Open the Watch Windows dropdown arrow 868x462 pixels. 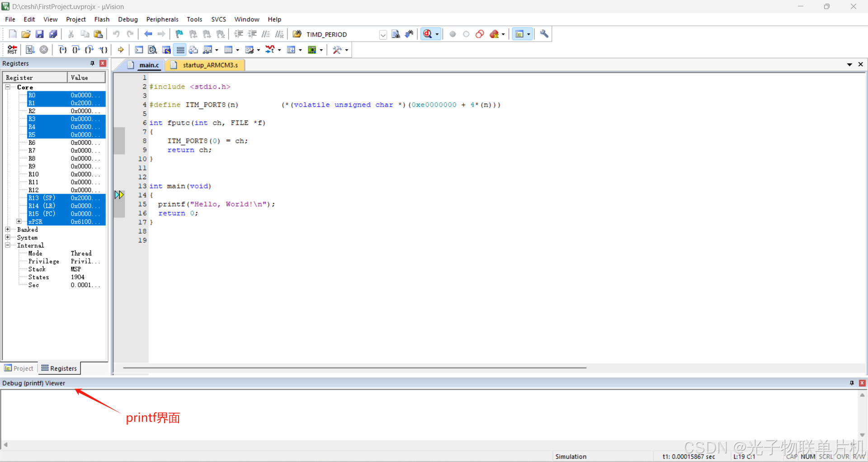coord(217,50)
